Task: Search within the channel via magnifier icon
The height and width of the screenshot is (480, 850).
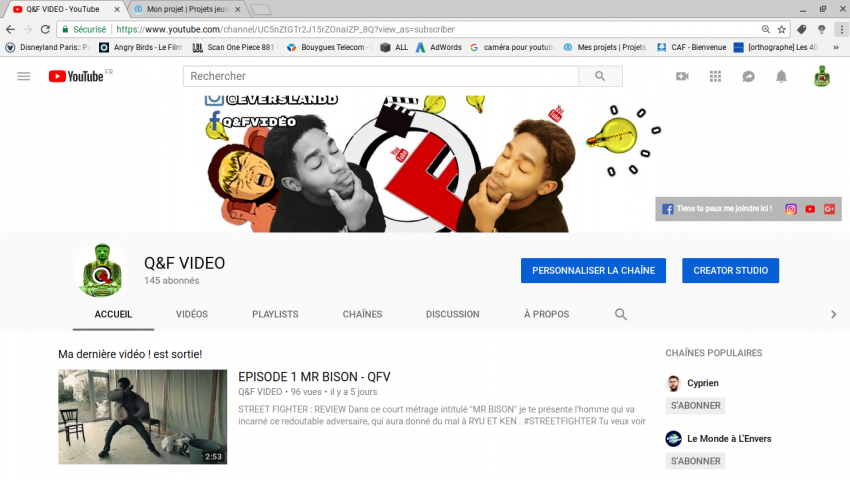Action: (621, 315)
